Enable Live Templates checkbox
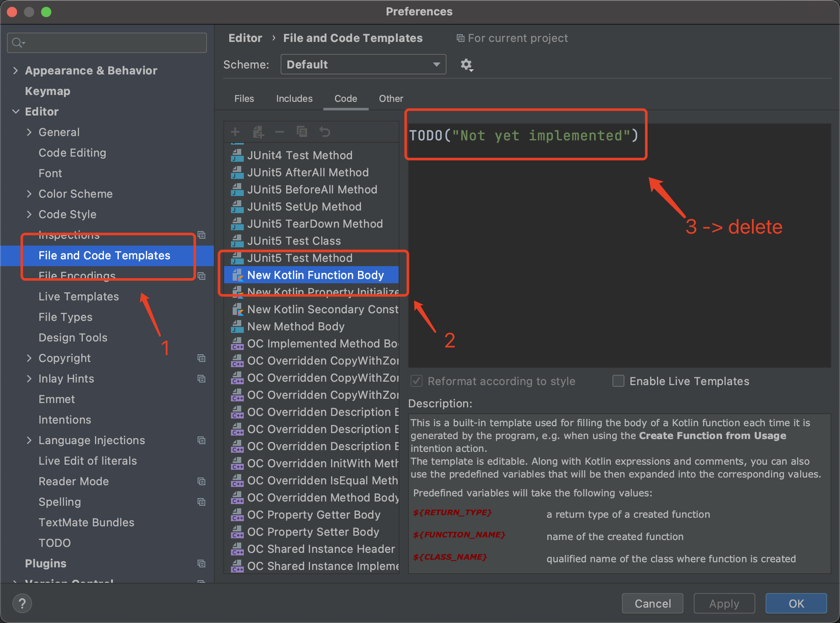Viewport: 840px width, 623px height. pos(618,381)
